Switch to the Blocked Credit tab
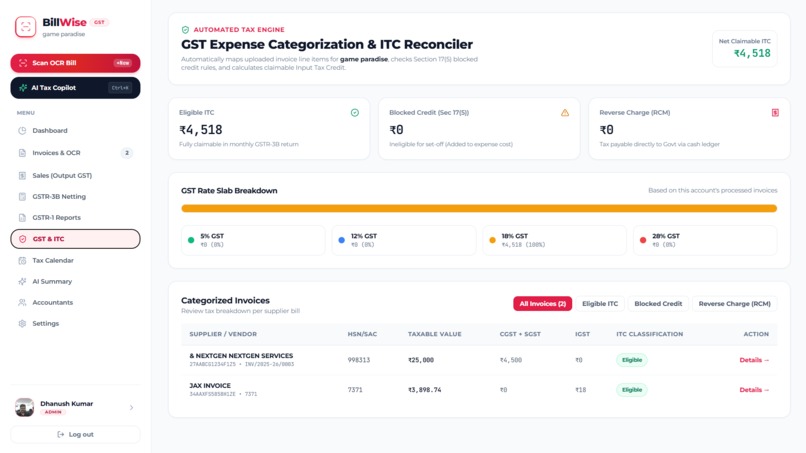The width and height of the screenshot is (806, 453). click(658, 304)
